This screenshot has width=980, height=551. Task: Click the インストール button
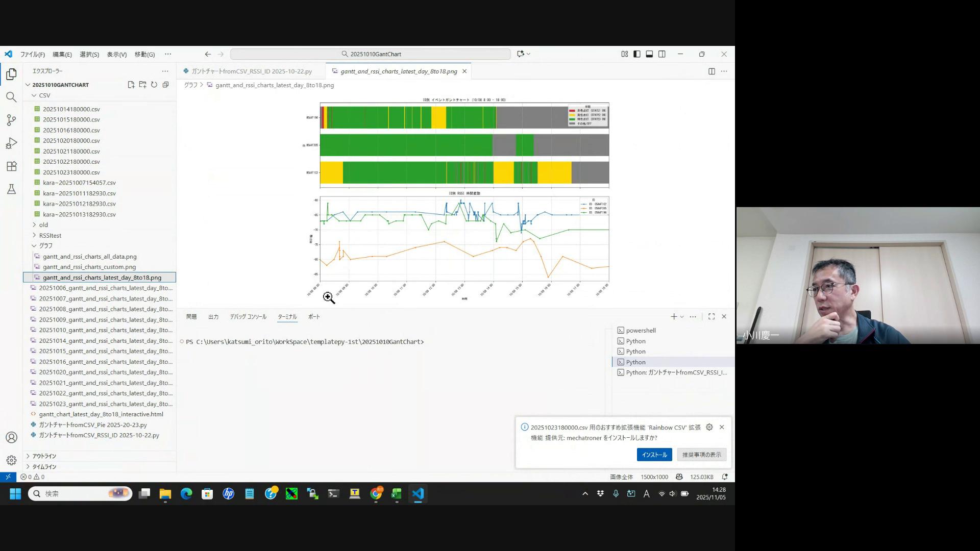[x=654, y=455]
